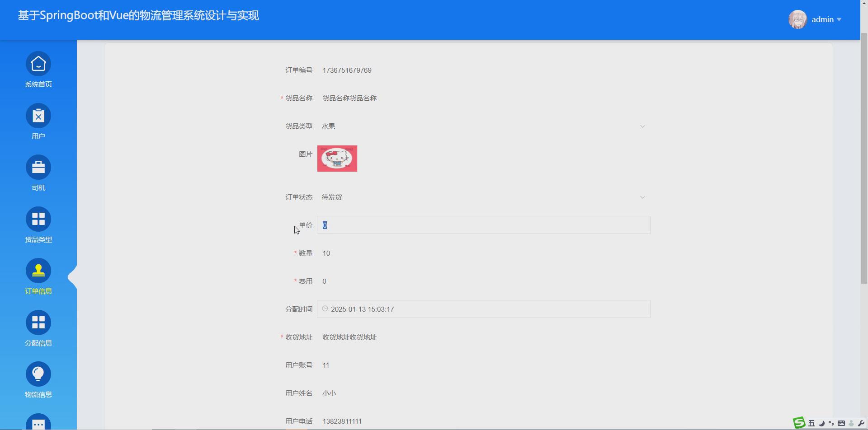Click the admin avatar image
Image resolution: width=868 pixels, height=430 pixels.
pos(797,19)
